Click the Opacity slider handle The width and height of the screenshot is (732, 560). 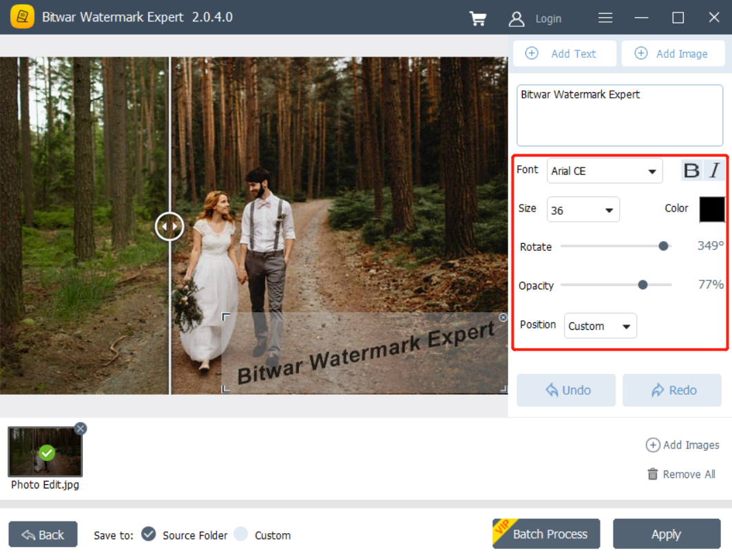click(x=642, y=284)
